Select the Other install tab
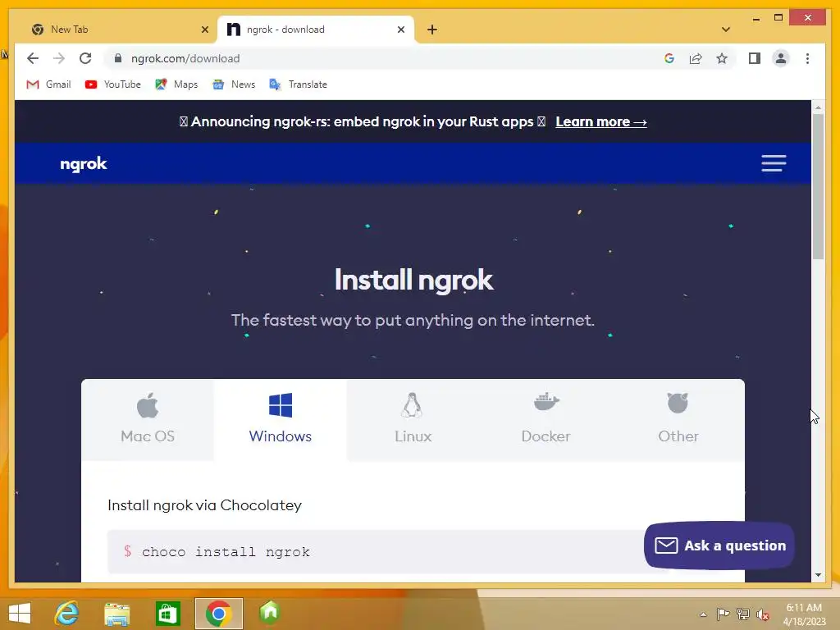Viewport: 840px width, 630px height. coord(678,419)
